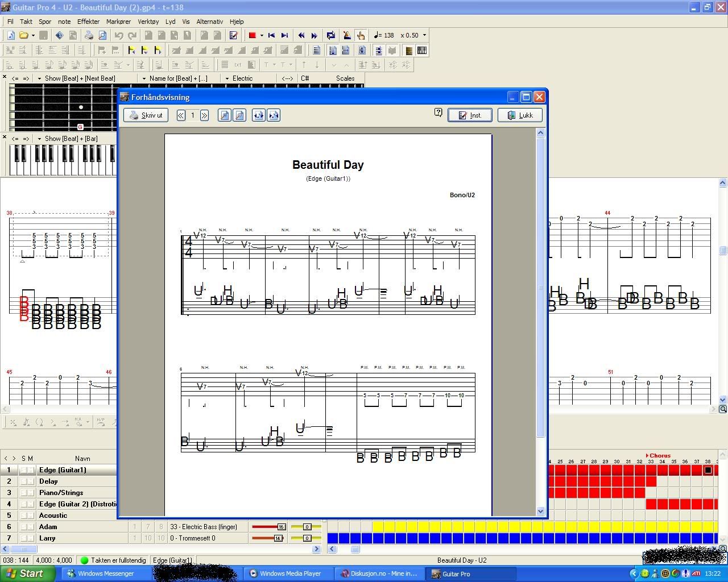
Task: Open the tempo speed x 0.50 dropdown
Action: coord(424,35)
